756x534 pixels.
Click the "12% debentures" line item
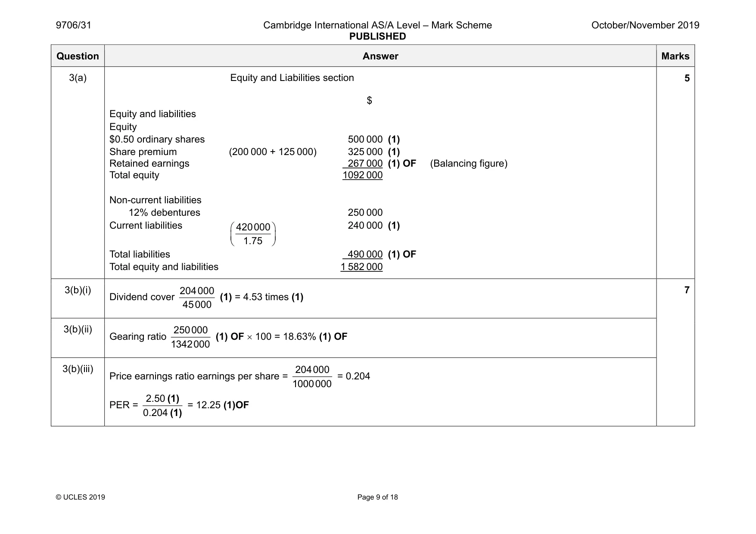pos(165,213)
